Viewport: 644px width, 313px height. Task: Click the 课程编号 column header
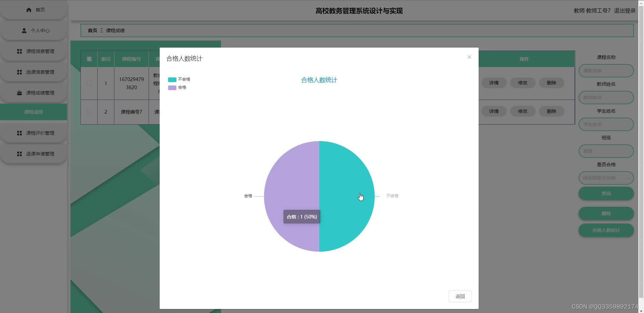[131, 59]
